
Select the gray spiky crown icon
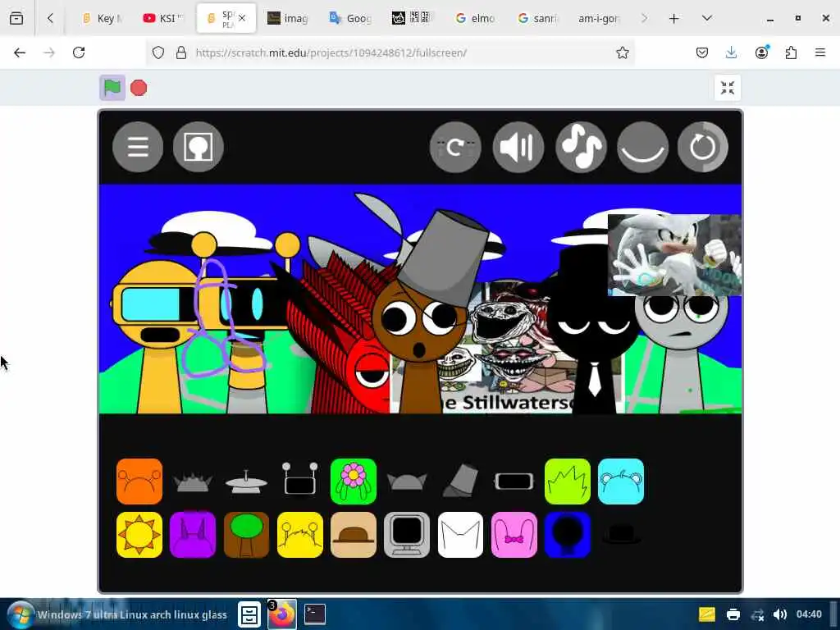click(193, 481)
